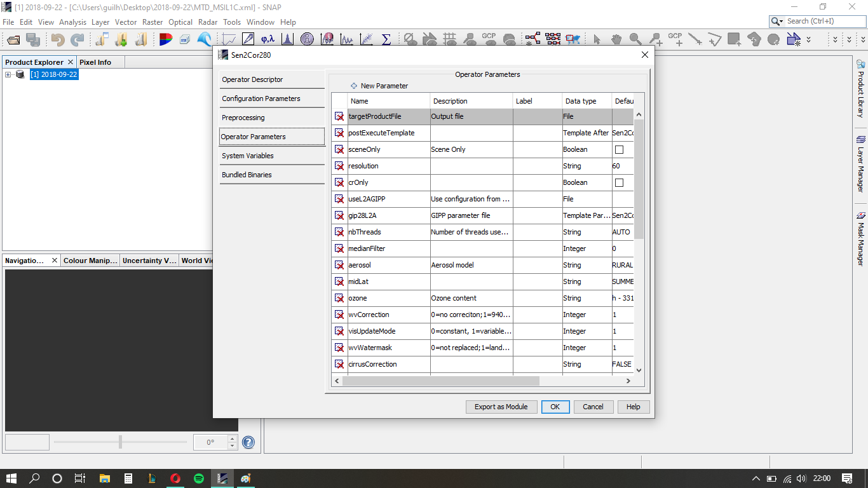Viewport: 868px width, 488px height.
Task: Switch to the Colour Manipulation tab
Action: click(90, 261)
